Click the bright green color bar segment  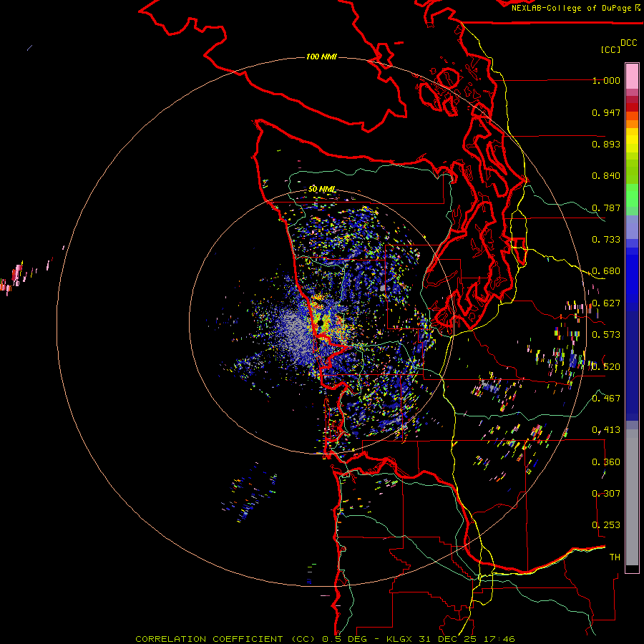click(632, 195)
